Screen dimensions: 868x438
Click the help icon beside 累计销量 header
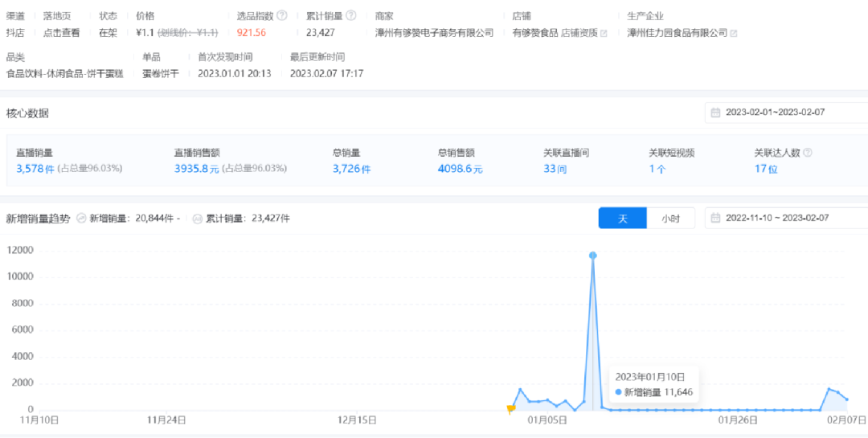coord(351,16)
